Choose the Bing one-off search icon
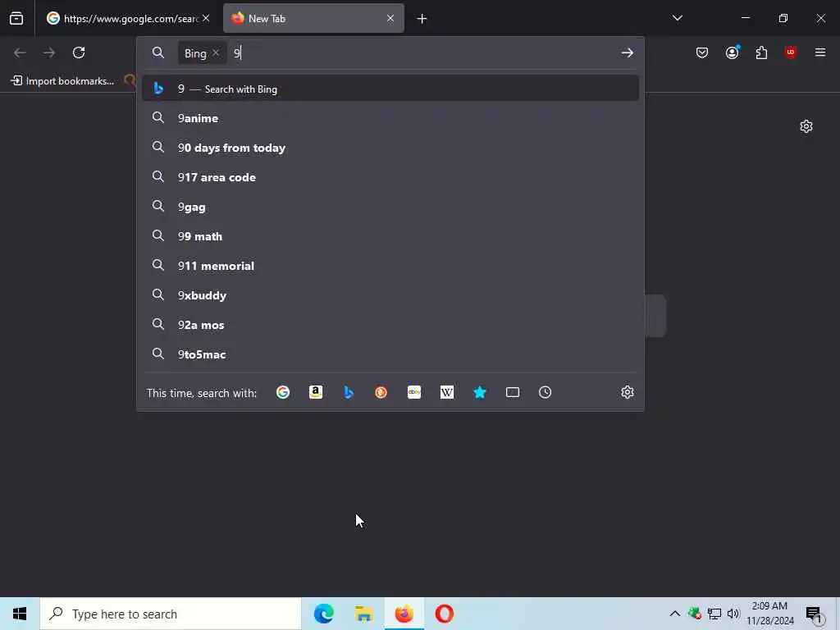840x630 pixels. click(348, 392)
